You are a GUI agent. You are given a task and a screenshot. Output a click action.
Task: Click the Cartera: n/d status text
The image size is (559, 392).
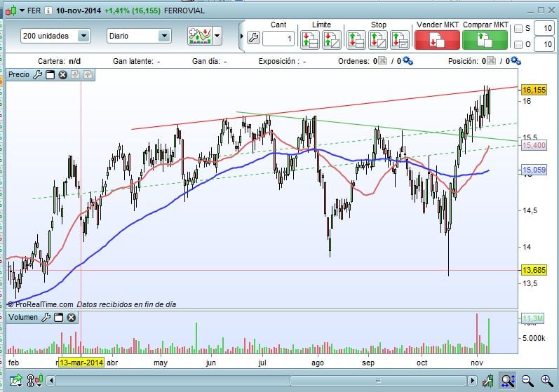[x=59, y=61]
